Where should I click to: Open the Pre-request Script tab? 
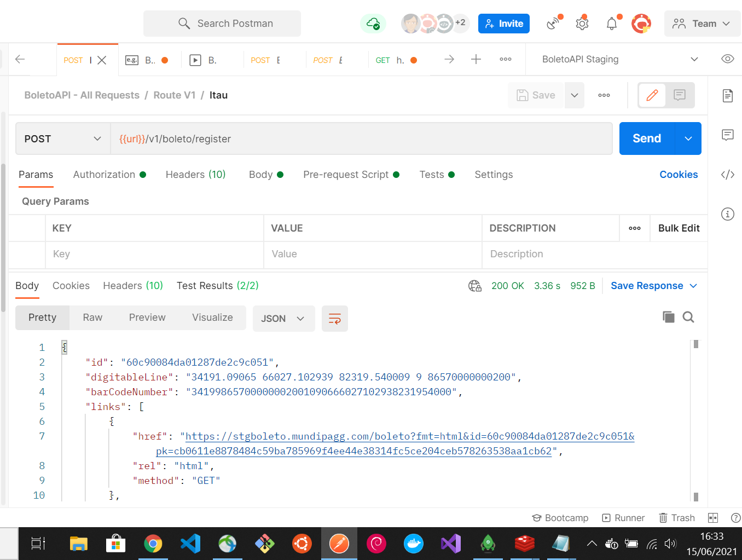[x=351, y=175]
